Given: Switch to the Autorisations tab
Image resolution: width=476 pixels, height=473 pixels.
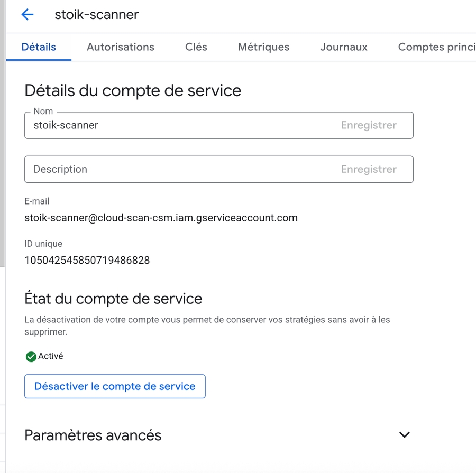Looking at the screenshot, I should pyautogui.click(x=121, y=47).
